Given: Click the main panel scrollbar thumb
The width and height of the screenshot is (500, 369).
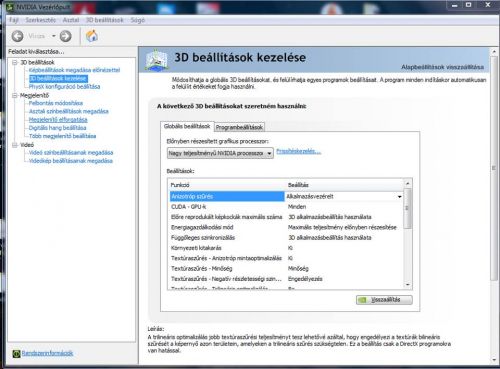Looking at the screenshot, I should click(494, 168).
